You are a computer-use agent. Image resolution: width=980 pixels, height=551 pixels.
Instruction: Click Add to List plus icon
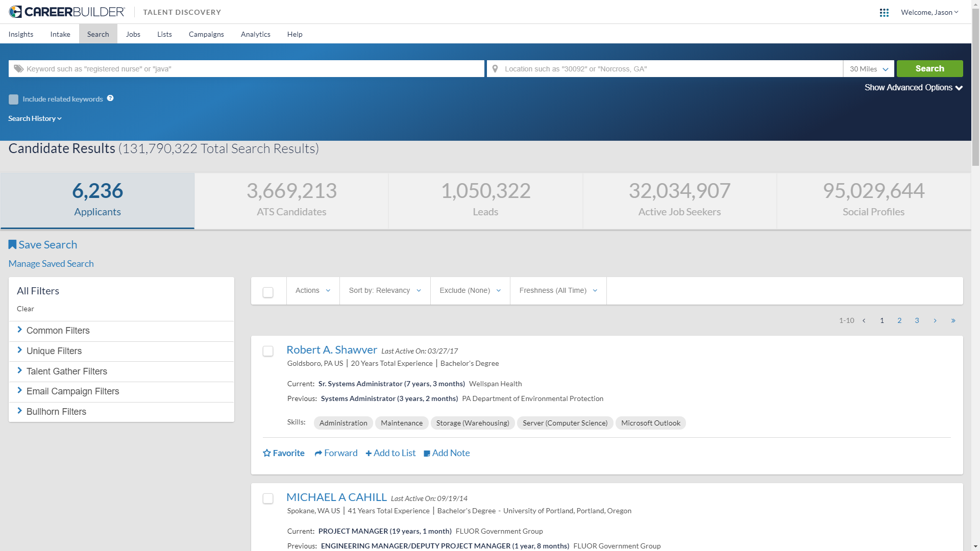pos(369,453)
